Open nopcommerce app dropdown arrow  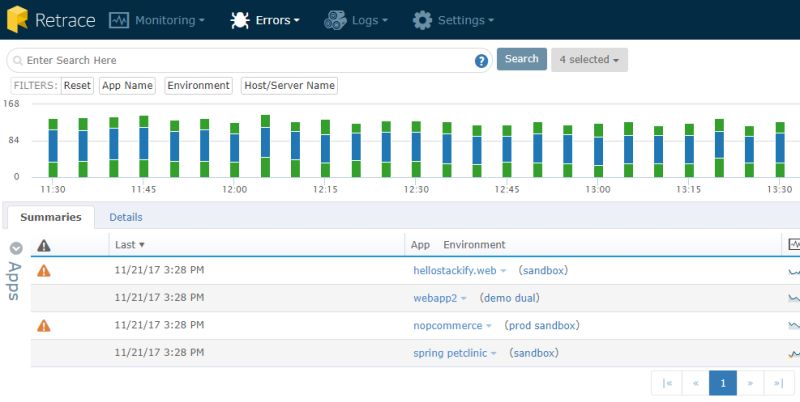pos(489,326)
